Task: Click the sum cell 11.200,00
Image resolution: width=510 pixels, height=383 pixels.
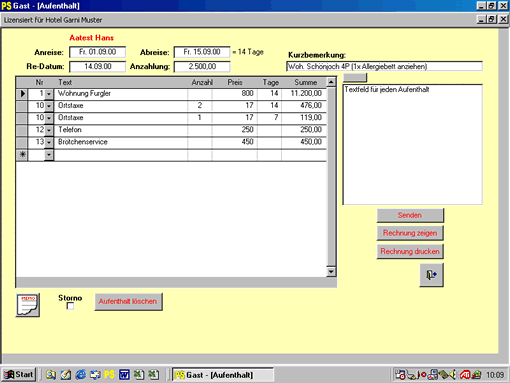Action: point(304,94)
